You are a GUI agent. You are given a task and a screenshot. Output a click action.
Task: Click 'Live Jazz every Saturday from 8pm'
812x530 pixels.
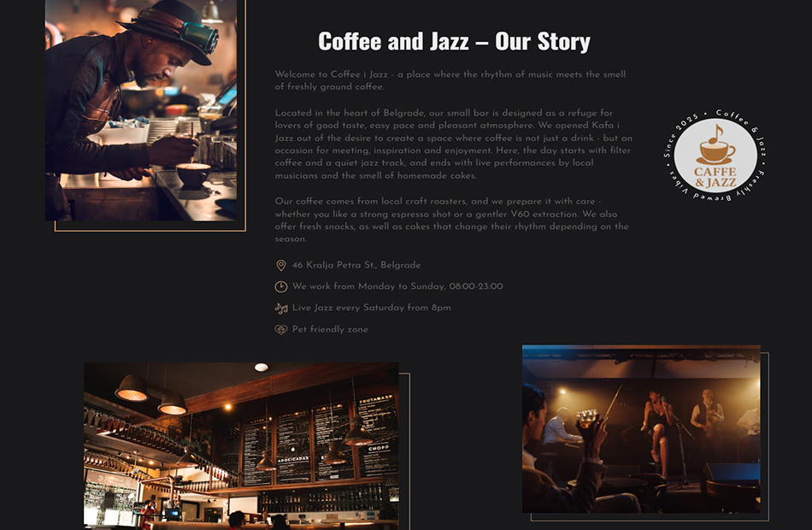tap(371, 308)
